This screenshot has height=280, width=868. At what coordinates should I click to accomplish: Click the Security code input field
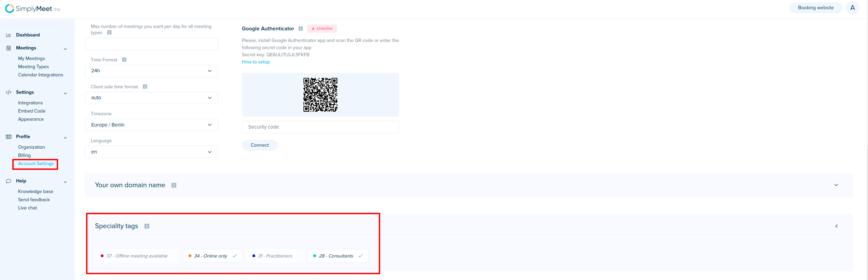click(320, 127)
